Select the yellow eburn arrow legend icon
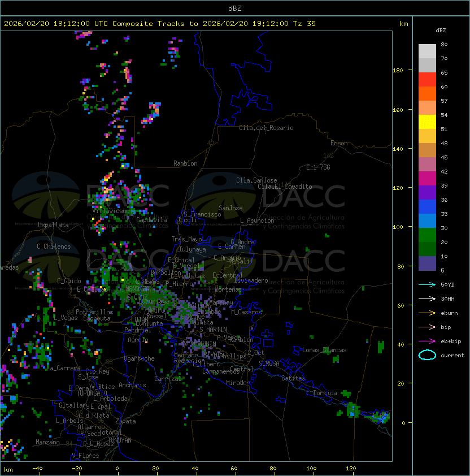The width and height of the screenshot is (470, 476). click(427, 313)
